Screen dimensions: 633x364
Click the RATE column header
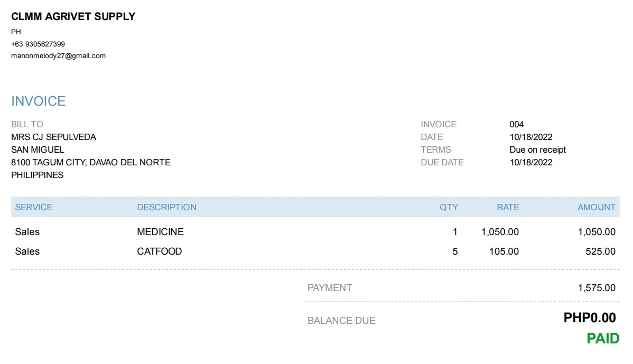(508, 207)
